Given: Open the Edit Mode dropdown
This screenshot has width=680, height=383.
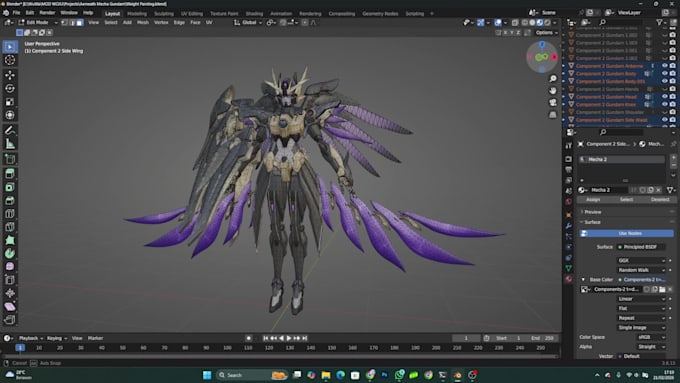Looking at the screenshot, I should tap(38, 23).
